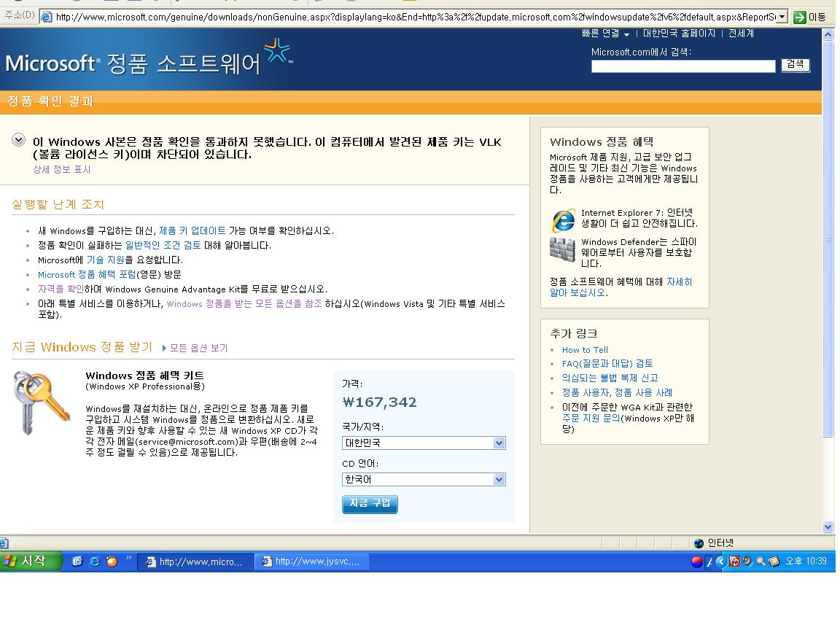The width and height of the screenshot is (840, 630).
Task: Click the 기술 지원 link
Action: point(106,260)
